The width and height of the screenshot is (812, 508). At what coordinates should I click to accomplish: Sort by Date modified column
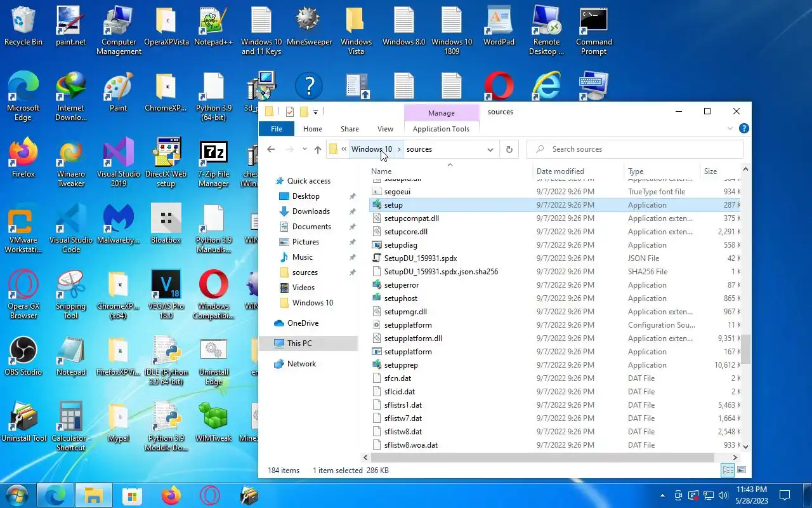tap(579, 171)
